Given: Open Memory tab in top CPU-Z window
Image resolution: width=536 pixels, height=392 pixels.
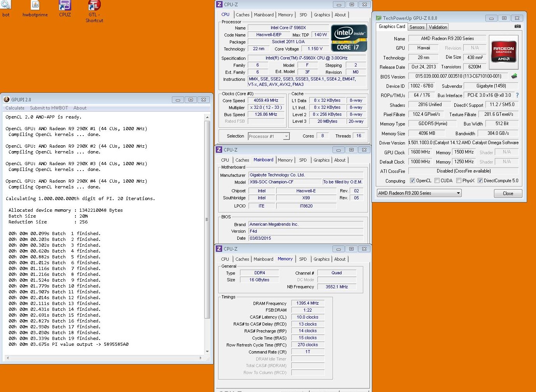Looking at the screenshot, I should pyautogui.click(x=286, y=15).
